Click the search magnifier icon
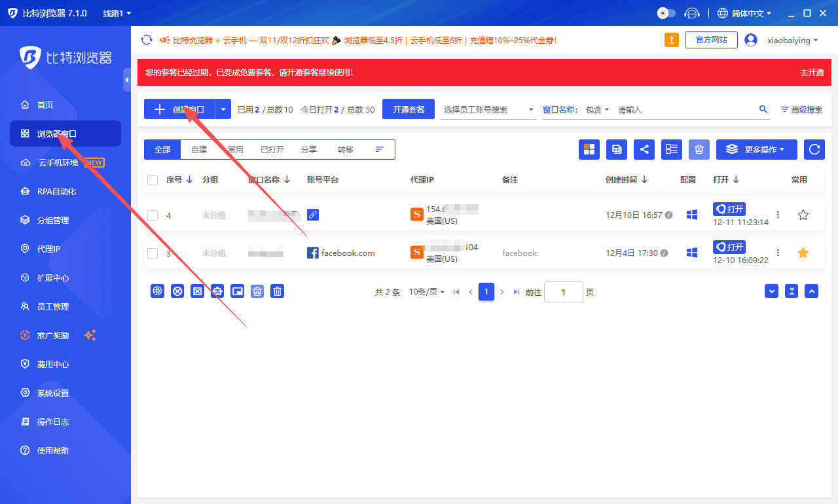 coord(763,109)
